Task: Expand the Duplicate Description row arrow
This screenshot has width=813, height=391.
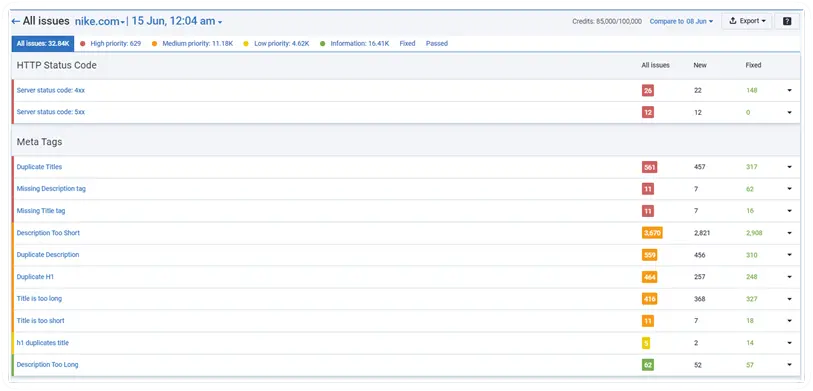Action: pos(789,255)
